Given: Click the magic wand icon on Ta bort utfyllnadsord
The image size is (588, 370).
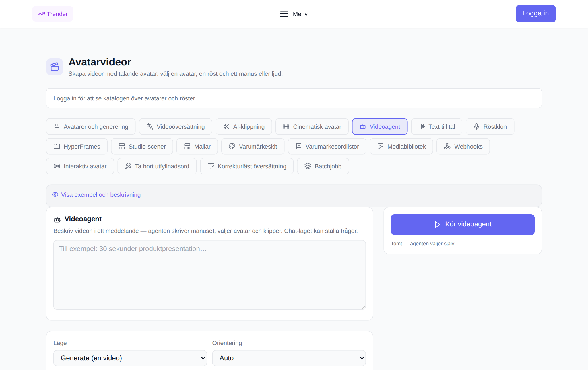Looking at the screenshot, I should tap(128, 166).
